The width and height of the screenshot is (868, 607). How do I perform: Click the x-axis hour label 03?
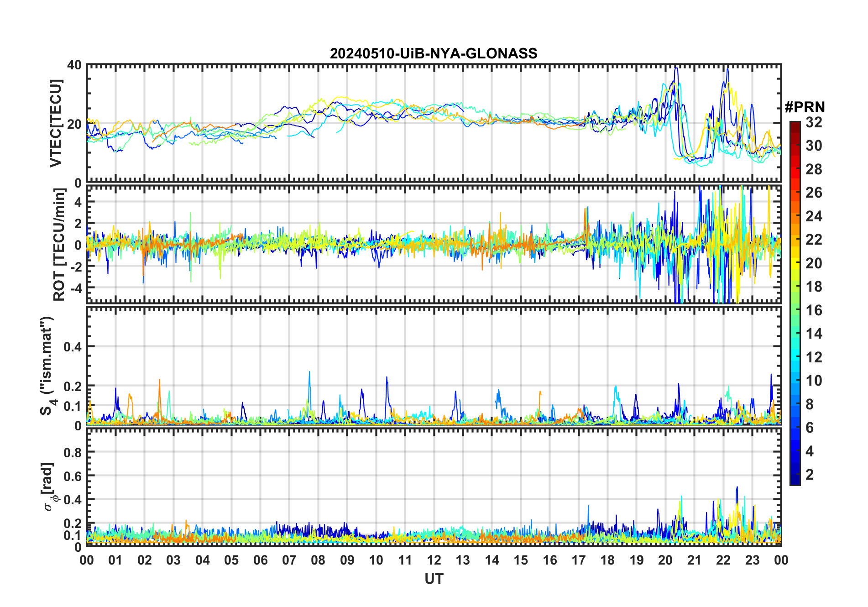point(173,560)
